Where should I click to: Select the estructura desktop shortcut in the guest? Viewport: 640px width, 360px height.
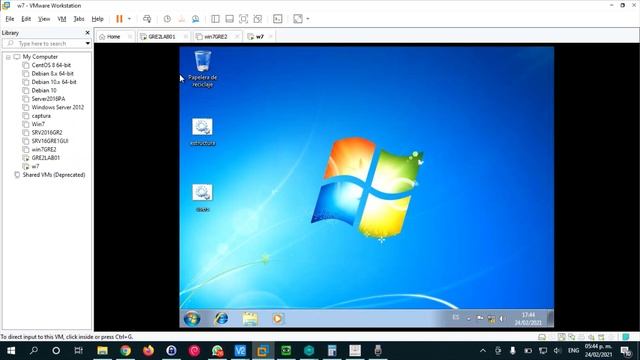[202, 132]
